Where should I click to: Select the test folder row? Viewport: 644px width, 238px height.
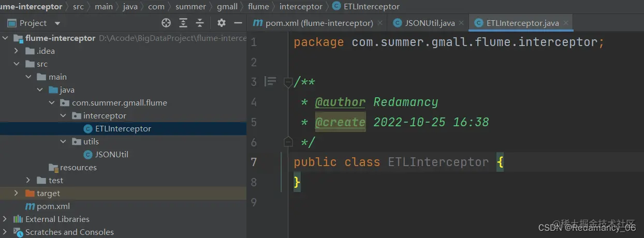[123, 180]
